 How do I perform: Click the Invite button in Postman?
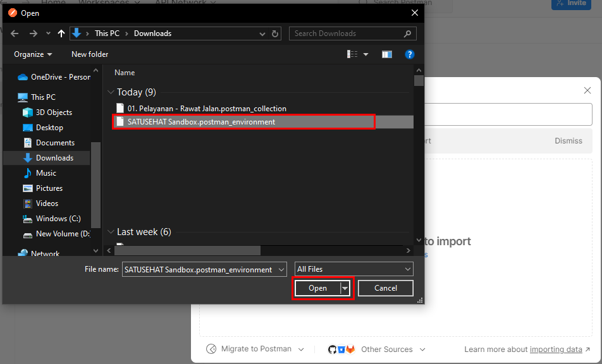[571, 3]
